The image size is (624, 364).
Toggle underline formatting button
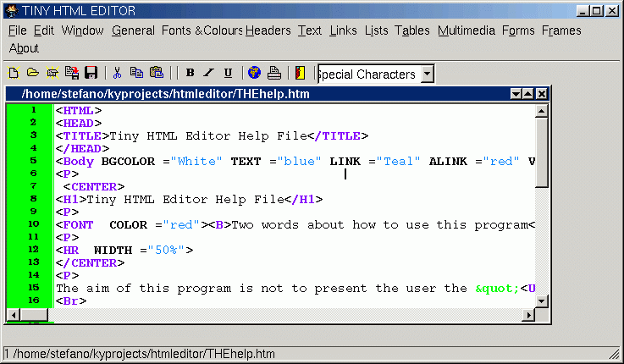point(229,74)
